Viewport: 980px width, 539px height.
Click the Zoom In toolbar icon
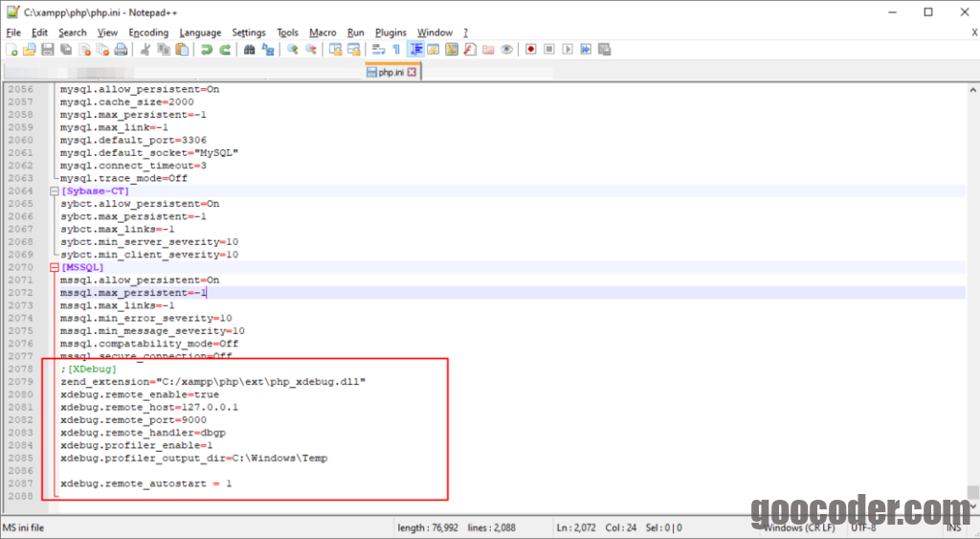[292, 49]
